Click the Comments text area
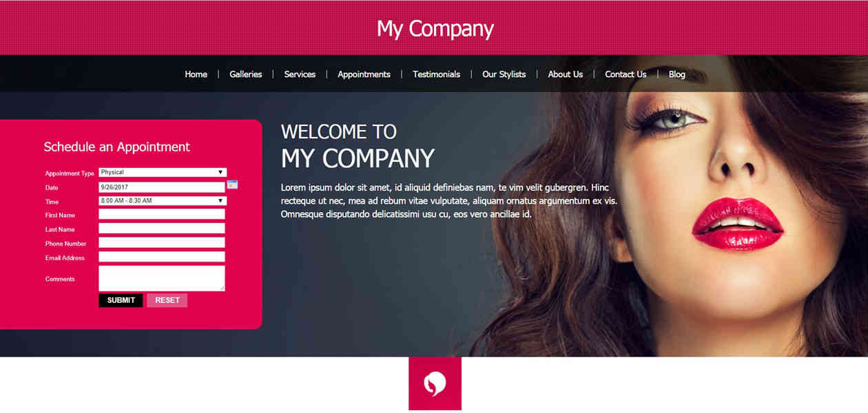Screen dimensions: 868x413 [x=162, y=278]
